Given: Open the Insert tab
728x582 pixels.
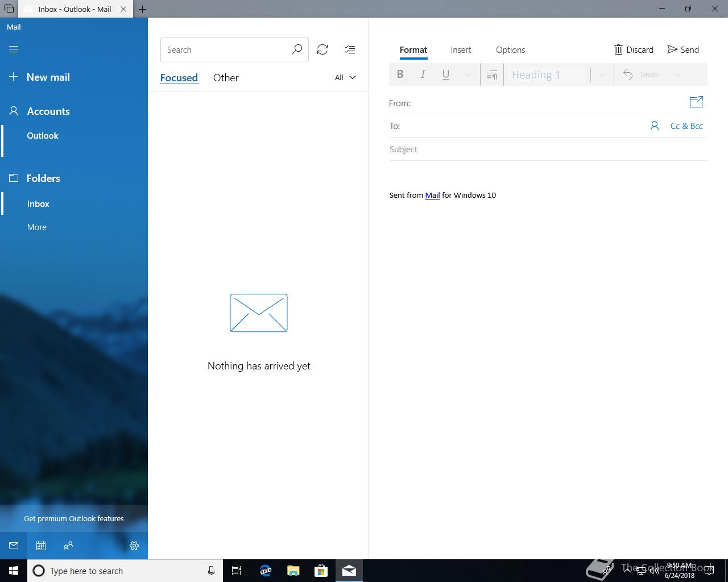Looking at the screenshot, I should coord(461,50).
